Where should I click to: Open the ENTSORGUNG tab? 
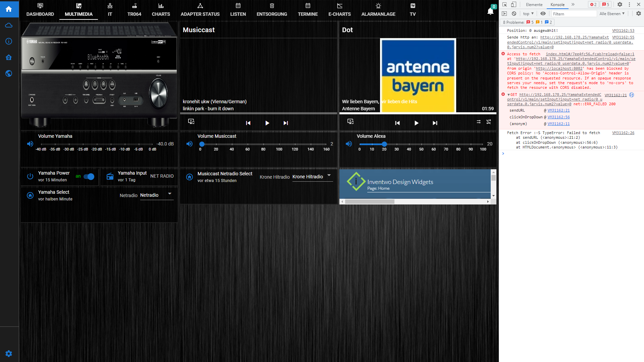click(272, 10)
